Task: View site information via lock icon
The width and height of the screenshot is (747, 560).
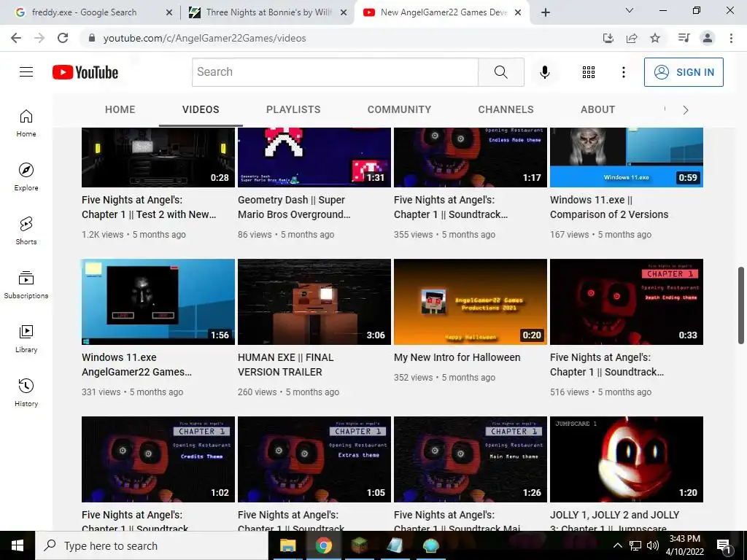Action: [92, 38]
